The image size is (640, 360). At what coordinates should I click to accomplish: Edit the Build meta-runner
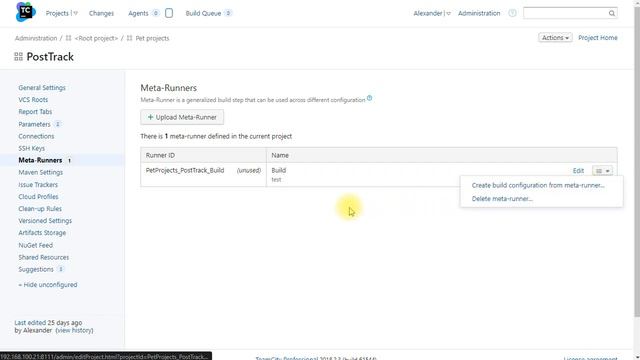[578, 171]
